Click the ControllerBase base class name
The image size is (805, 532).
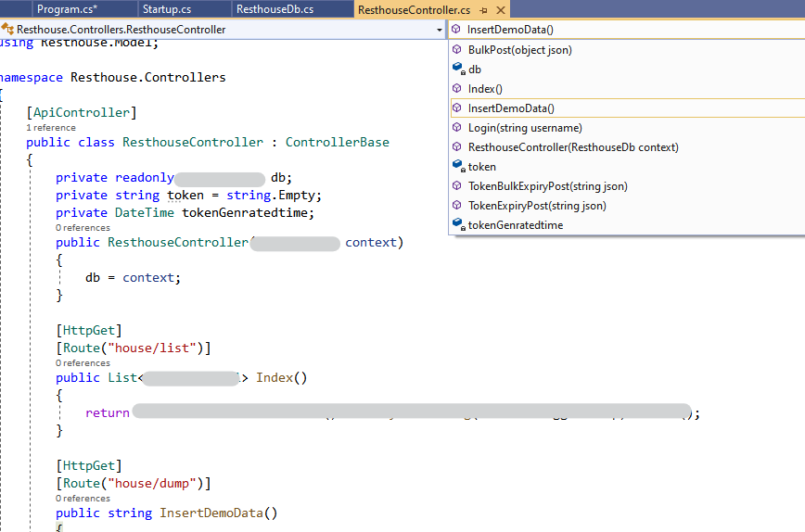[338, 142]
